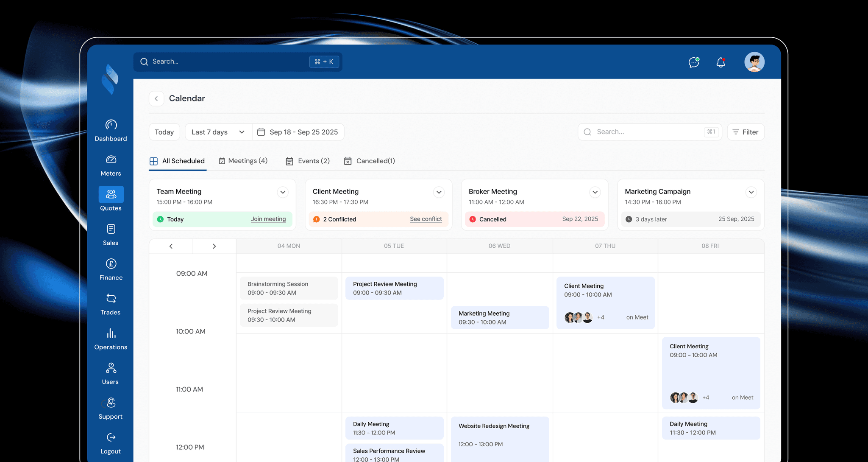Open notifications bell icon

click(721, 62)
